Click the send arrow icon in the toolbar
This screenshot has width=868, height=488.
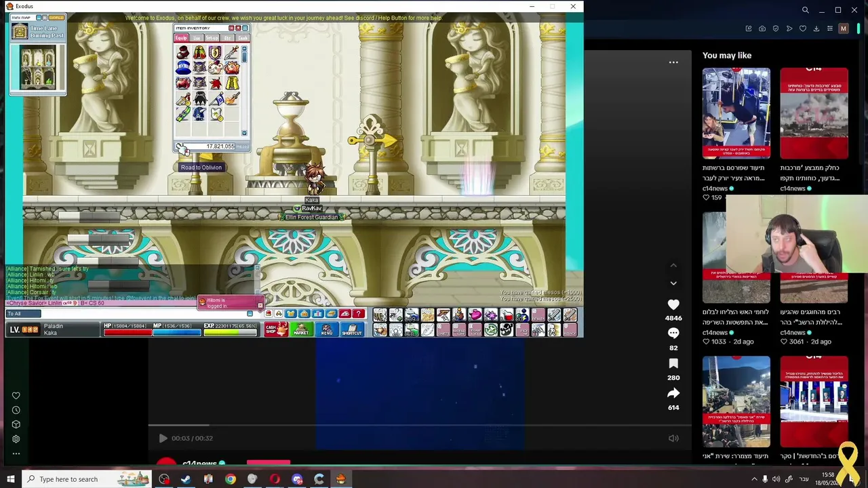point(789,28)
